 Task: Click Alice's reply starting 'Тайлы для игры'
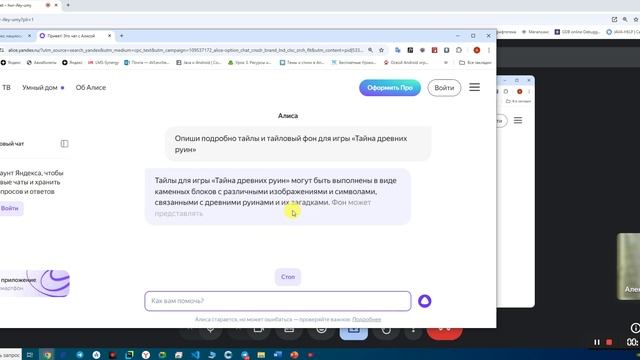(278, 197)
